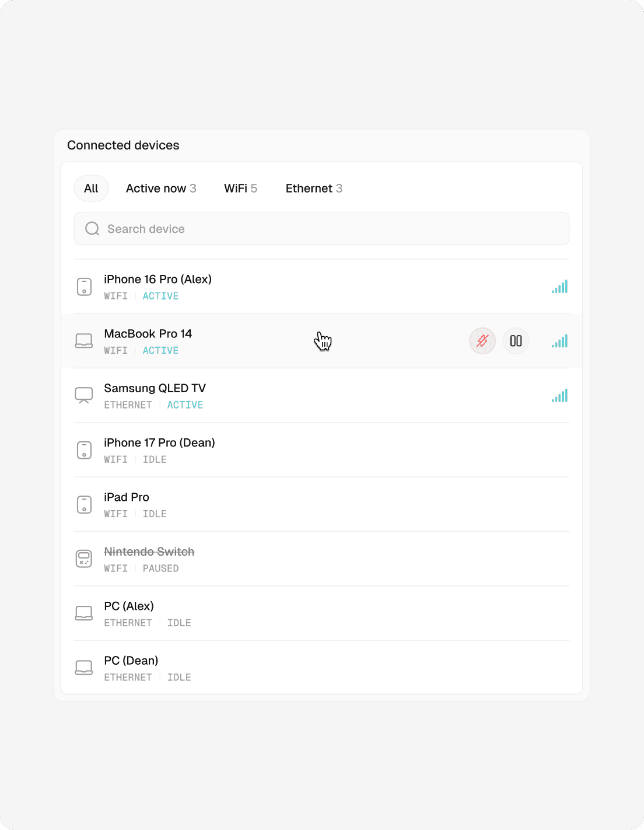The height and width of the screenshot is (830, 644).
Task: Open PC (Alex) device name
Action: pyautogui.click(x=129, y=606)
